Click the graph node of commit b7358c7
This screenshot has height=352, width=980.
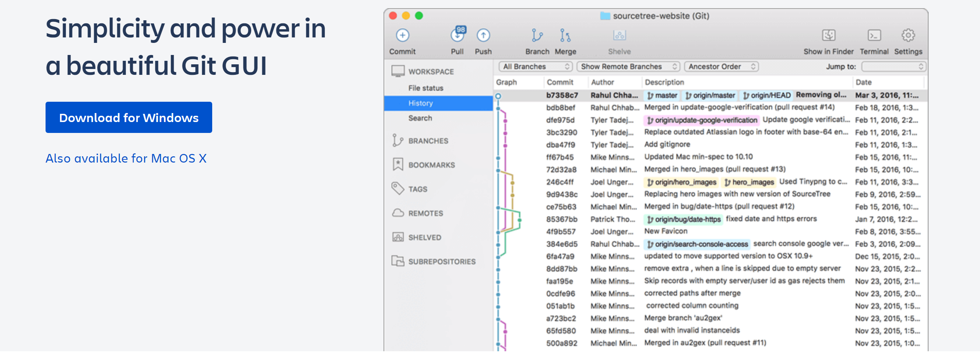pos(498,96)
